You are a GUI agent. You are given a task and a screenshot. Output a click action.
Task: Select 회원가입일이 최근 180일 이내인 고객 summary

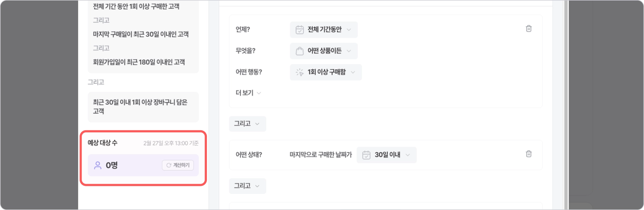(139, 62)
